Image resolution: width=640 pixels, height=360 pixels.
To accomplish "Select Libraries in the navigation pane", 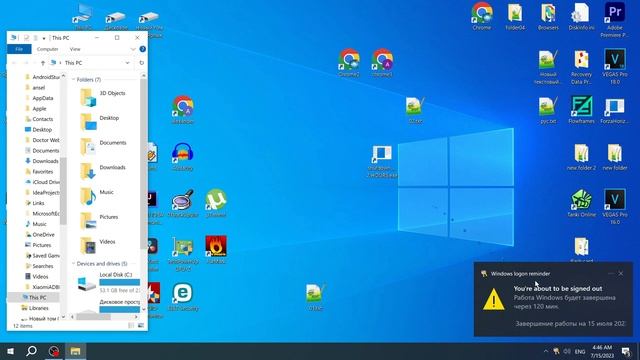I will (35, 308).
